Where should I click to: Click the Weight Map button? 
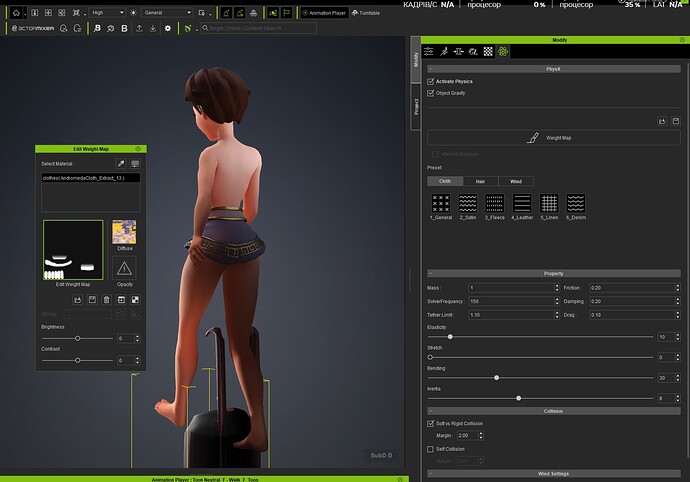554,138
